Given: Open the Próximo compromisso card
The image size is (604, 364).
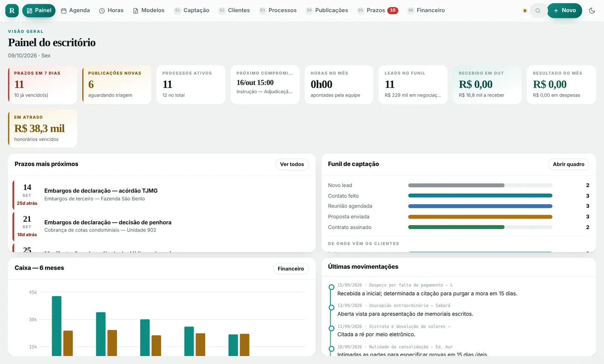Looking at the screenshot, I should (265, 85).
